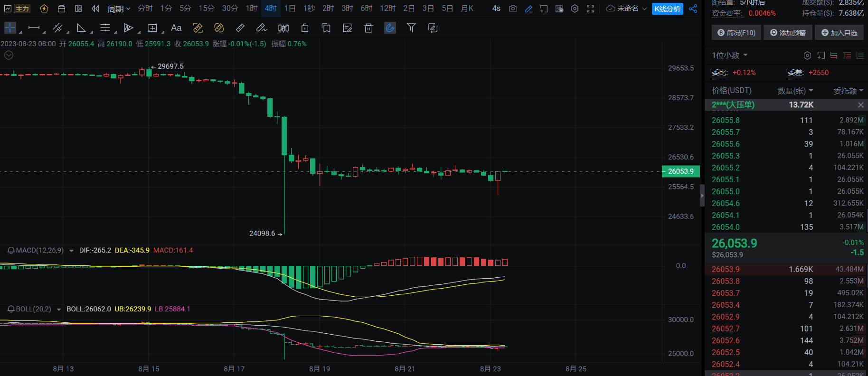Click the camera screenshot icon

point(513,9)
